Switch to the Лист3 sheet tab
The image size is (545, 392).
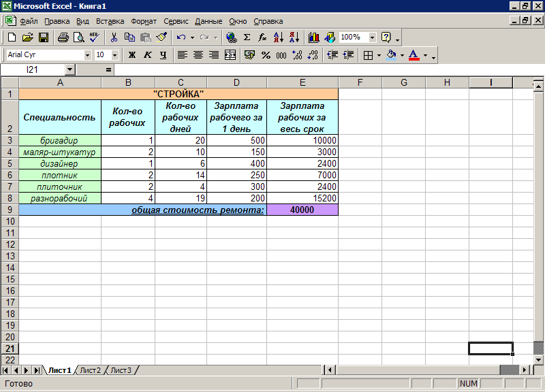121,370
